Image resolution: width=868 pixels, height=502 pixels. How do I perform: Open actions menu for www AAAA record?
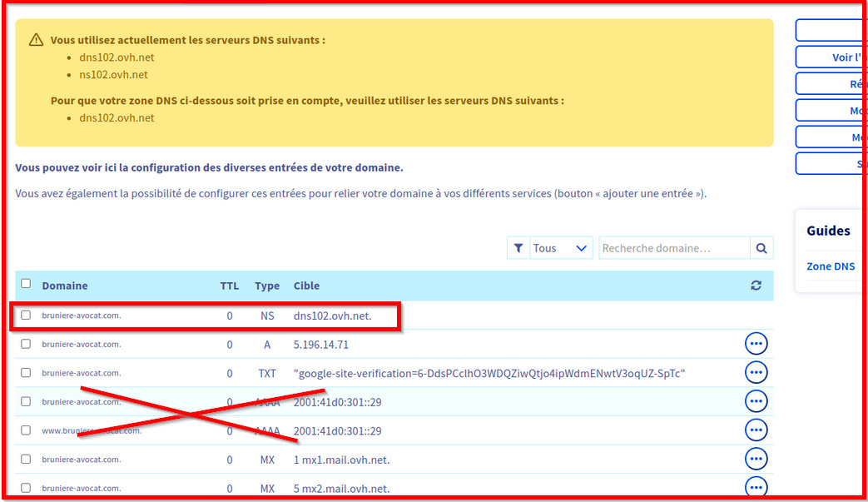pyautogui.click(x=756, y=430)
